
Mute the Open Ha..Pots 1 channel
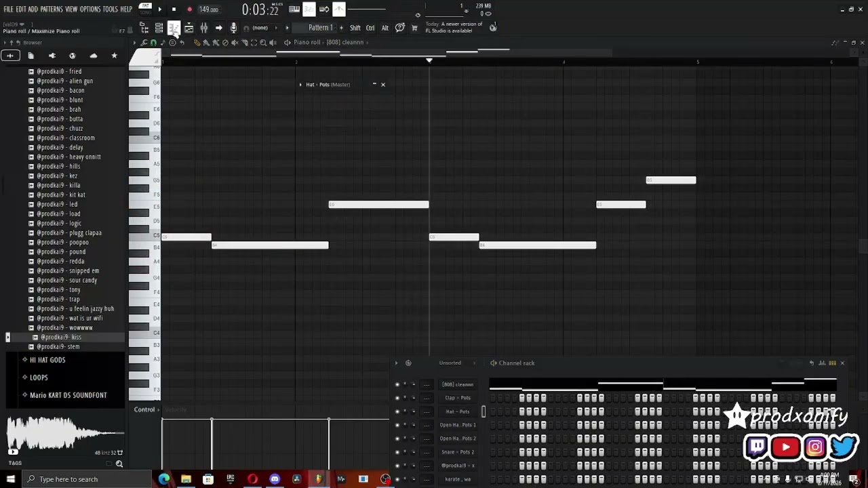coord(397,425)
